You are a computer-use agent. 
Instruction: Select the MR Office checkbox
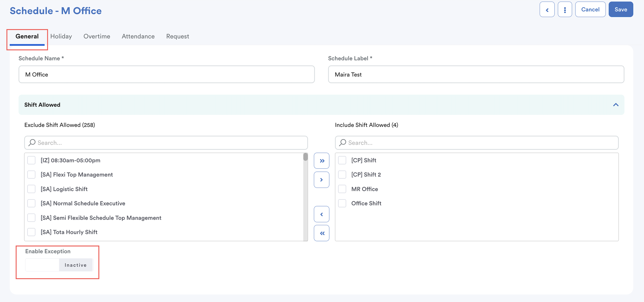342,189
